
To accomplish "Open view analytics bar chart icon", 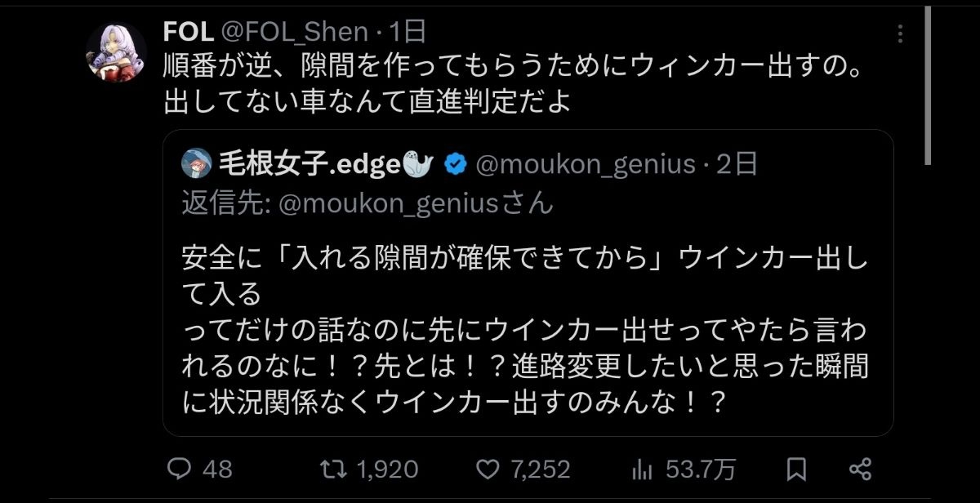I will 643,469.
